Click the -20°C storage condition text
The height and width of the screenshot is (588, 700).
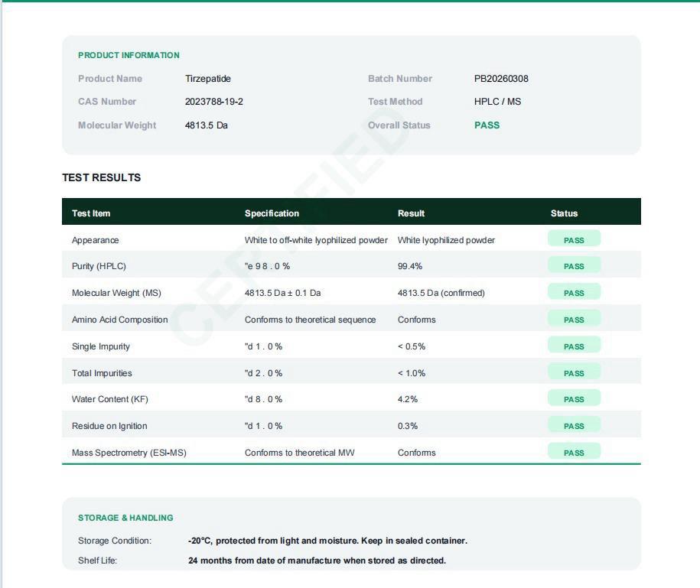click(x=327, y=541)
